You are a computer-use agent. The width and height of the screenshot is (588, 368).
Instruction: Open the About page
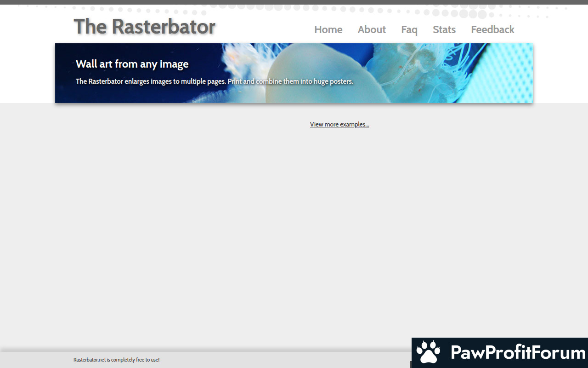click(372, 29)
